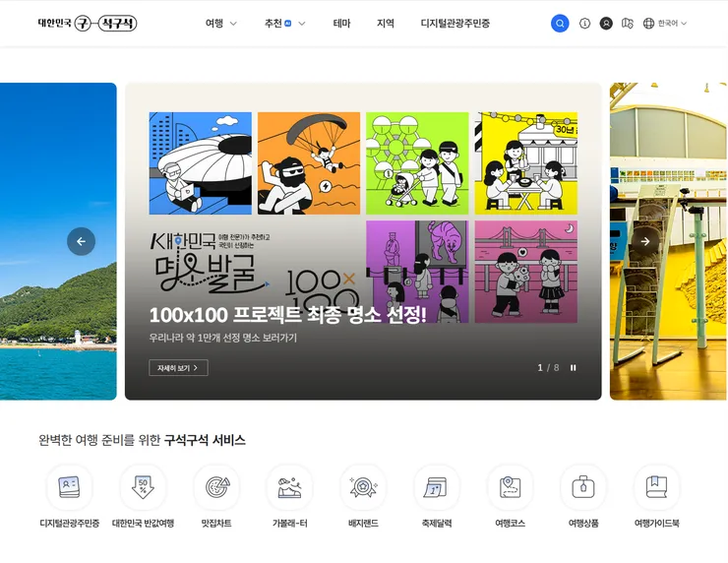The height and width of the screenshot is (563, 728).
Task: Select the pink bridge couple illustration tile
Action: click(x=526, y=272)
